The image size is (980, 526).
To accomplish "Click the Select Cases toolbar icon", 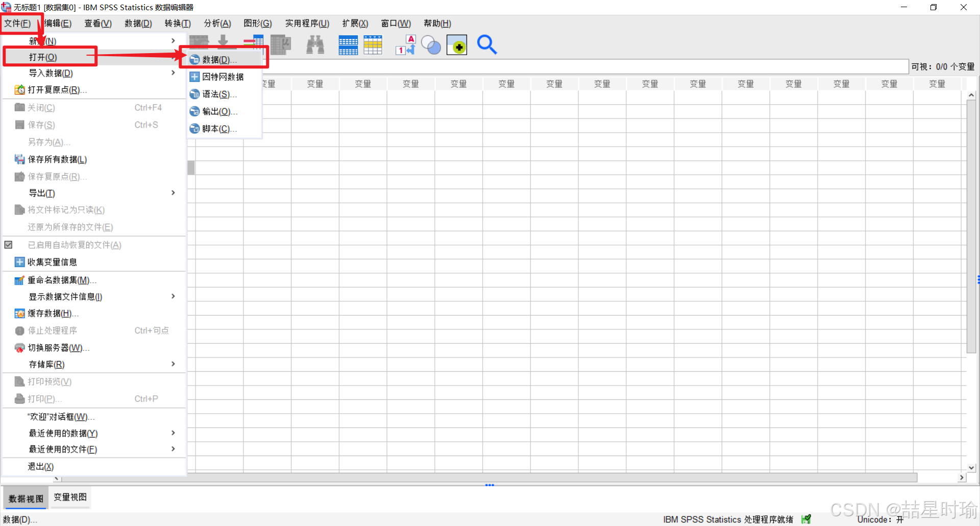I will 373,45.
